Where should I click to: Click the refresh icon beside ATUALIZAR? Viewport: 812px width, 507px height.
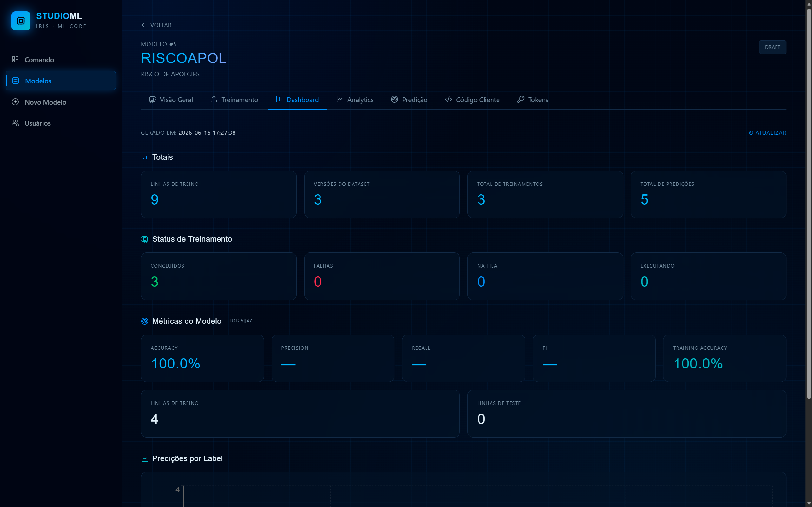click(751, 133)
